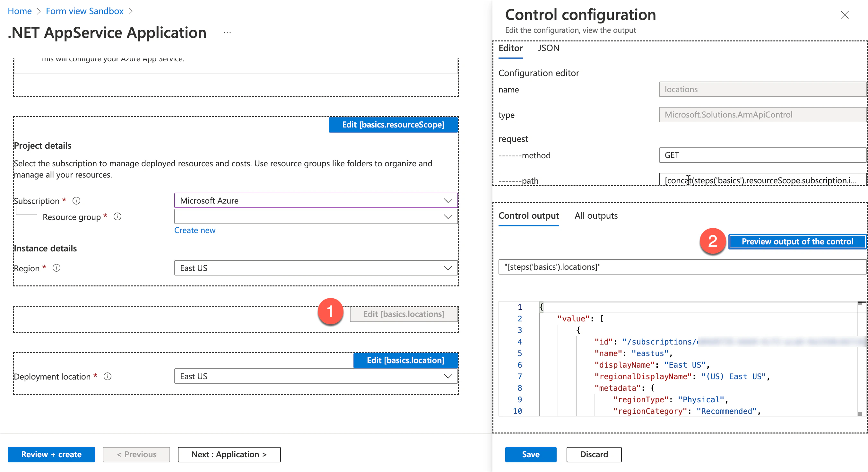The image size is (868, 472).
Task: Click the Region info icon
Action: (x=56, y=268)
